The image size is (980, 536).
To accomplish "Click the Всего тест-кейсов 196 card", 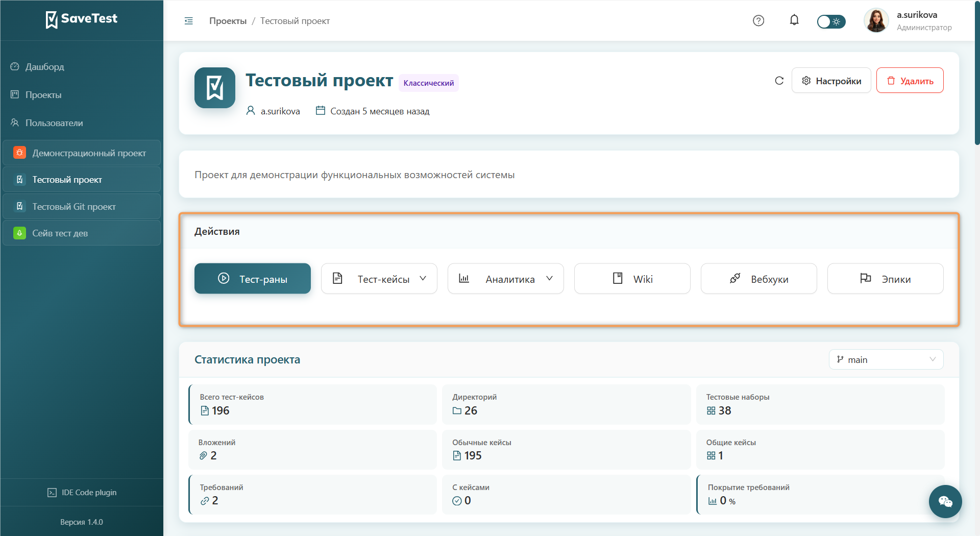I will tap(312, 404).
